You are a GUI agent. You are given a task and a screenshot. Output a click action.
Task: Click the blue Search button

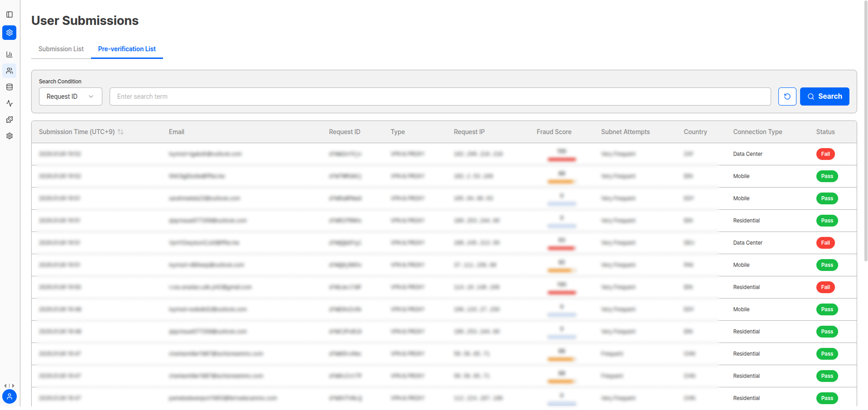[x=825, y=96]
